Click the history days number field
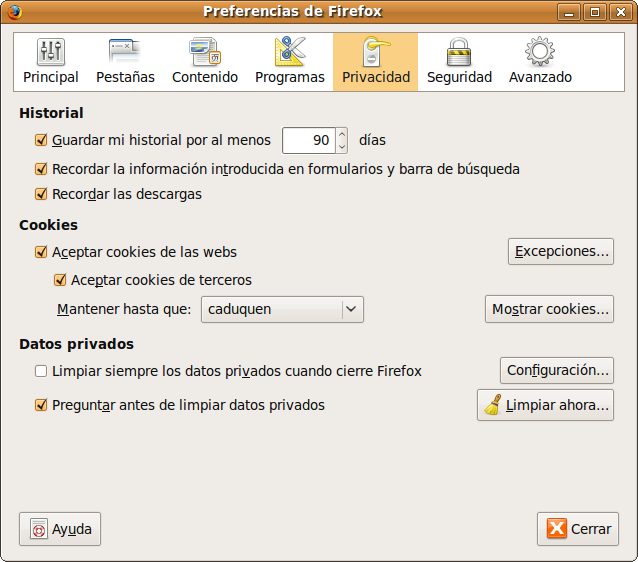Viewport: 638px width, 562px height. click(x=308, y=141)
